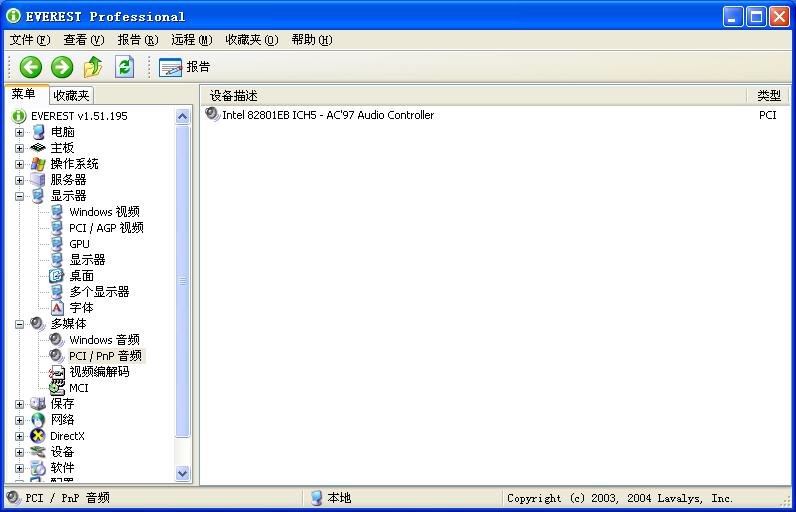Go forward with the green right arrow
The height and width of the screenshot is (512, 796).
62,67
